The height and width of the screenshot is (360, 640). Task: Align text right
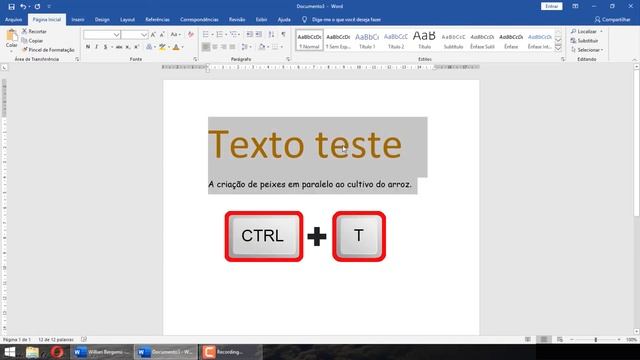pyautogui.click(x=224, y=47)
